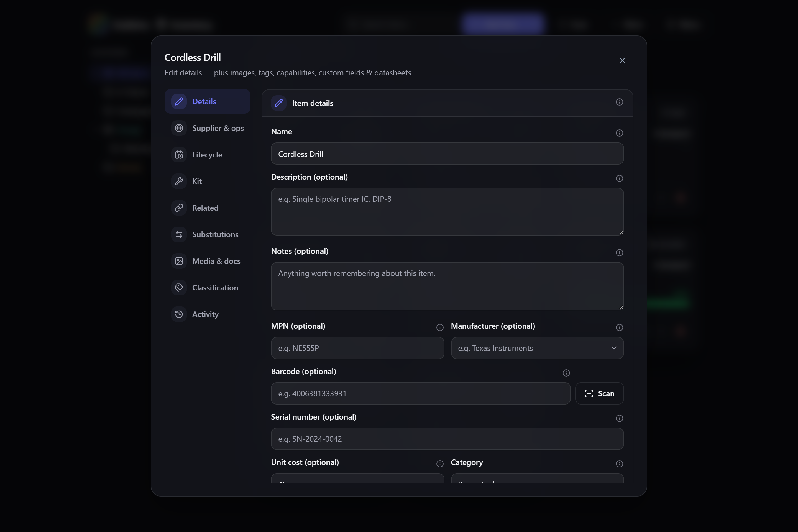
Task: Select the Kit tab
Action: pos(207,181)
